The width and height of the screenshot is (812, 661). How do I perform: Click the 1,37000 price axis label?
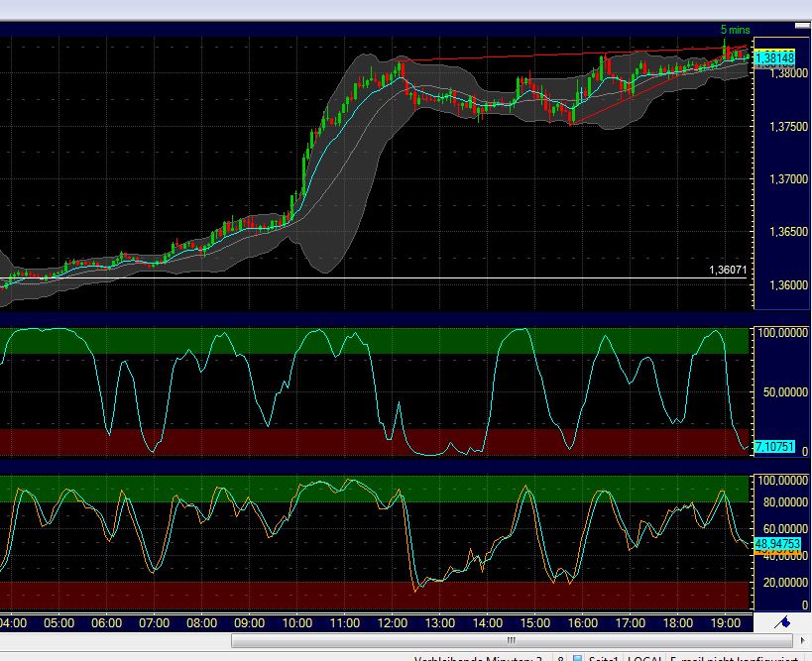775,179
